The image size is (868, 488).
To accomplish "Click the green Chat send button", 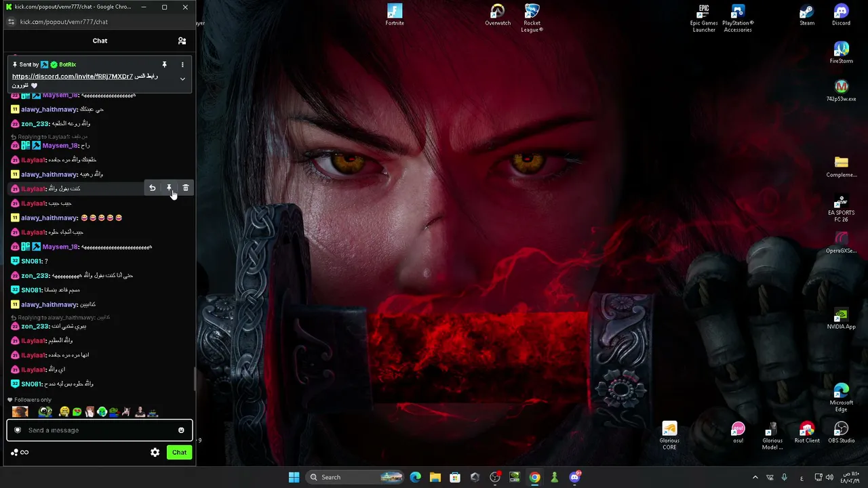I will 179,452.
